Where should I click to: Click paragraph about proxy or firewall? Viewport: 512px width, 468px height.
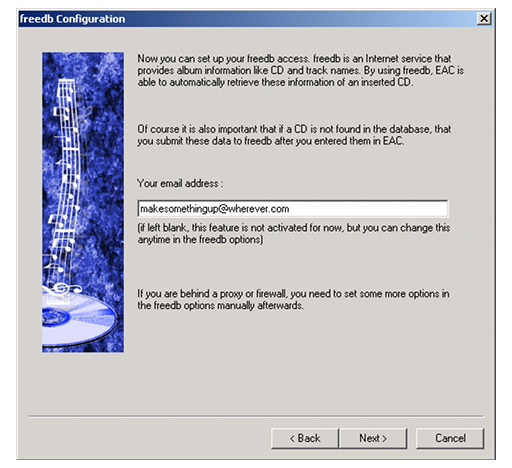point(293,300)
